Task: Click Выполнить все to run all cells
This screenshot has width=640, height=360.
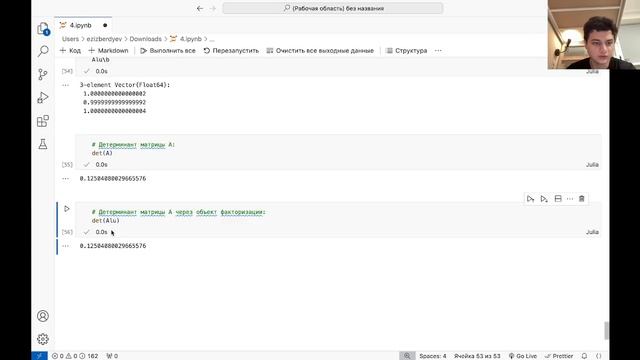Action: (168, 51)
